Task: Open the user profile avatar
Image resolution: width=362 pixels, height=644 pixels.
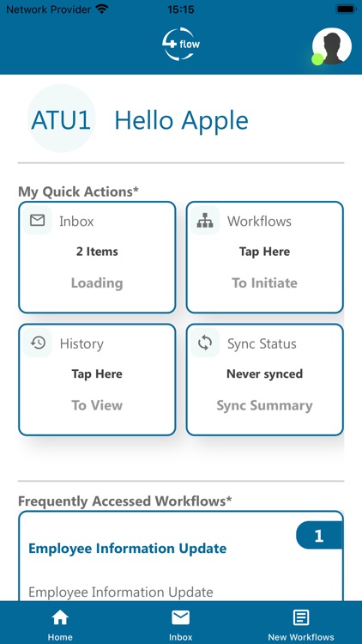Action: [332, 46]
